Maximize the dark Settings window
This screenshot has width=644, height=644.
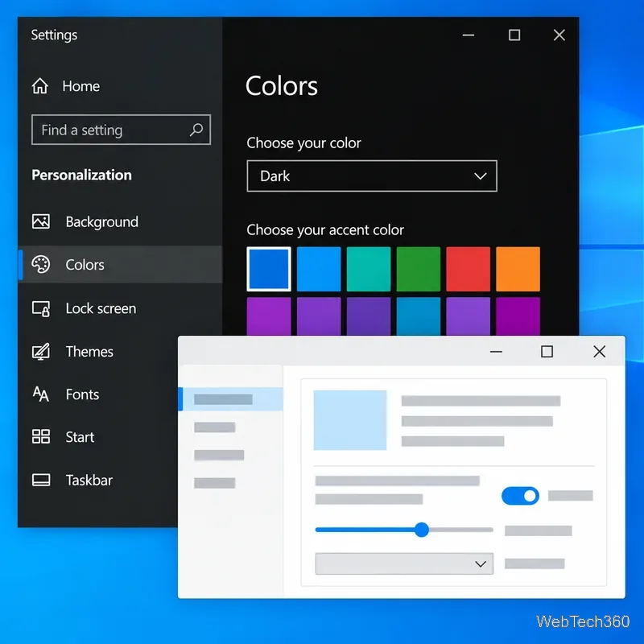tap(514, 35)
